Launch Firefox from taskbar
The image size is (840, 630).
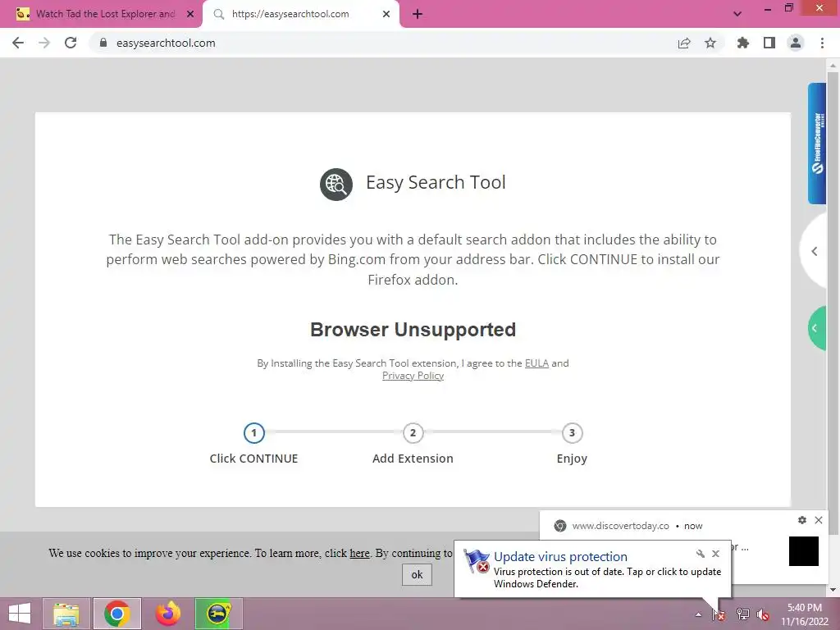167,614
